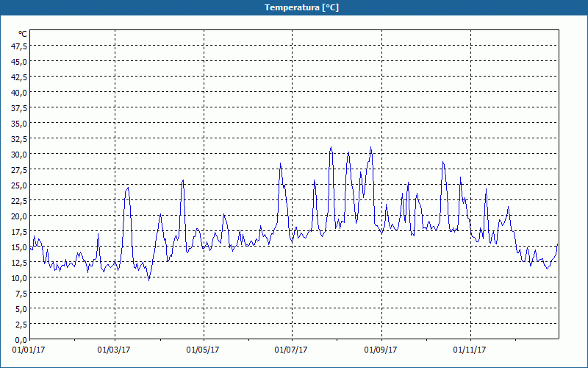Click the 20,0 axis value

[x=19, y=216]
